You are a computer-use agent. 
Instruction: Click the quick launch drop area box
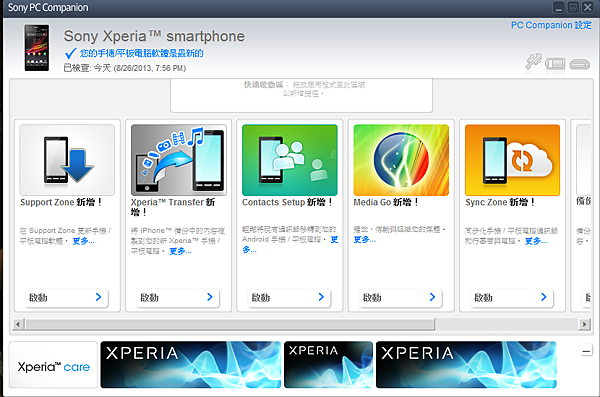tap(302, 95)
